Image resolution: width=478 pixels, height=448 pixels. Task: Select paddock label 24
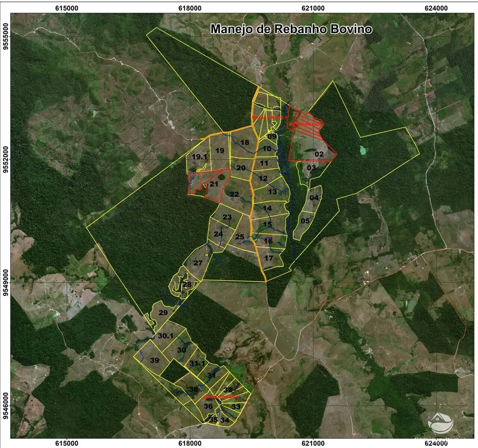click(218, 234)
